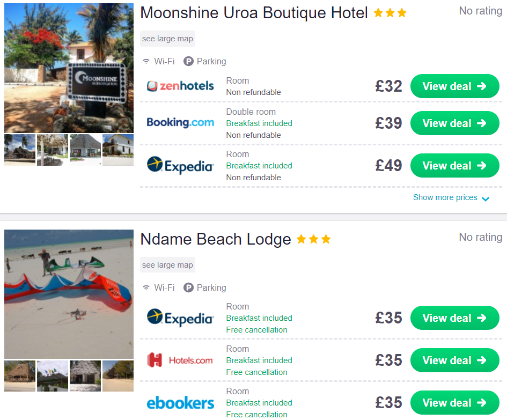Screen dimensions: 507x420
Task: Open Ndame Beach Lodge title link
Action: pyautogui.click(x=216, y=239)
